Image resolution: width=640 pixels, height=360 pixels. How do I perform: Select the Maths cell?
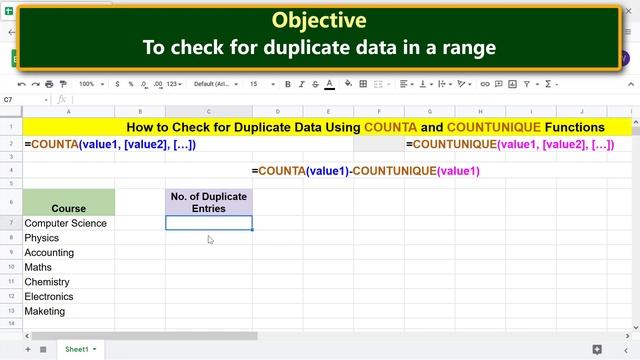pyautogui.click(x=69, y=267)
